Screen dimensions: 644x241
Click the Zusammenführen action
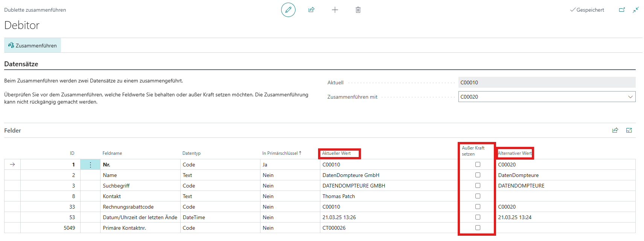pos(32,46)
